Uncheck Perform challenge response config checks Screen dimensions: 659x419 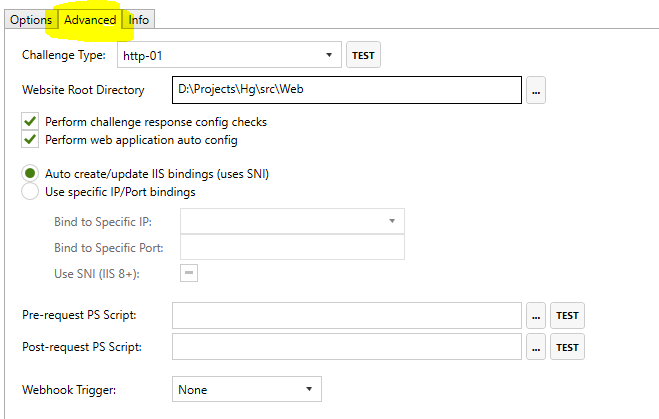click(30, 122)
